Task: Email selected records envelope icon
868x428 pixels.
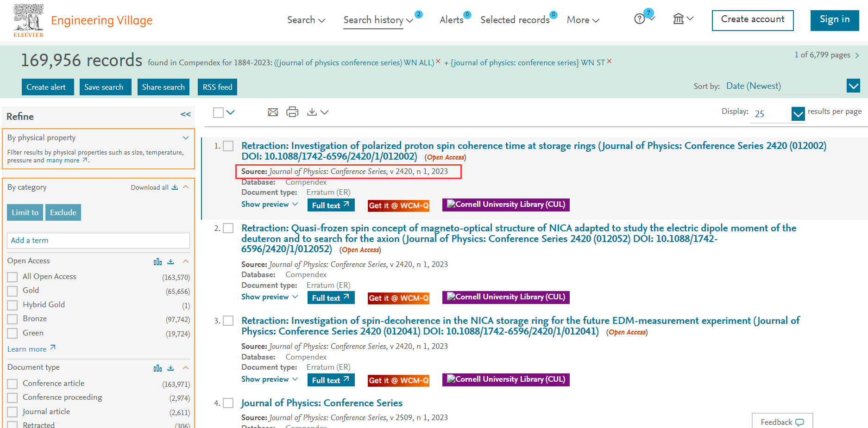Action: (273, 112)
